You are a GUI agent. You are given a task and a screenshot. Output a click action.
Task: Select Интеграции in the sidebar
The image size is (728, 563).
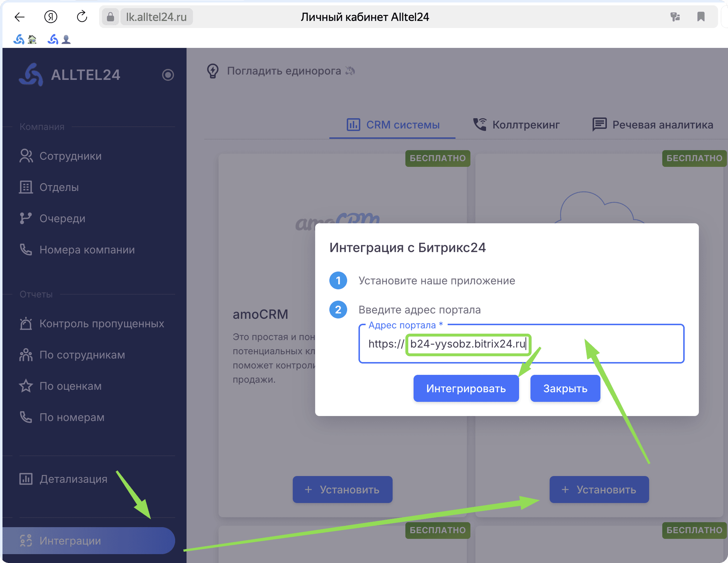point(88,541)
